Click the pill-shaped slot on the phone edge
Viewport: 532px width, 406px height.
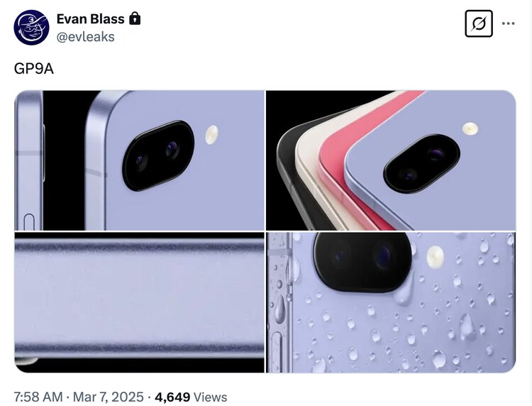30,222
